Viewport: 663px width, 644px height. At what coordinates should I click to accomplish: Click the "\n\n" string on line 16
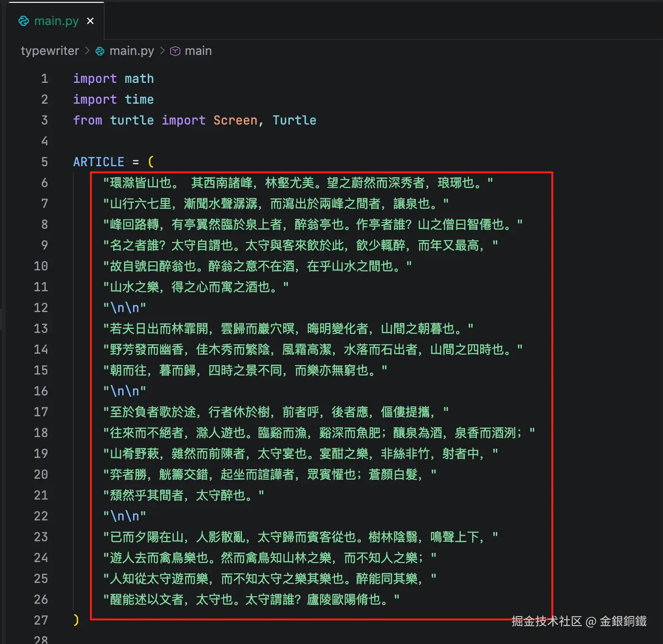125,391
